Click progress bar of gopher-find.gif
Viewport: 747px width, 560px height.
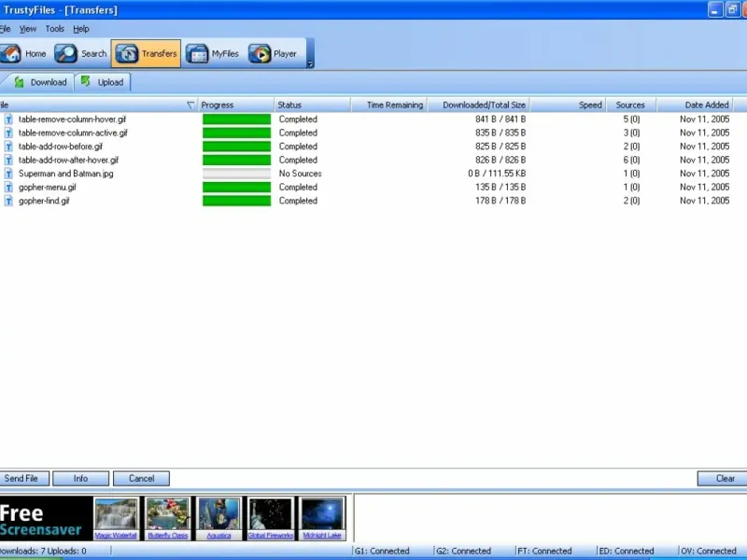(x=237, y=201)
